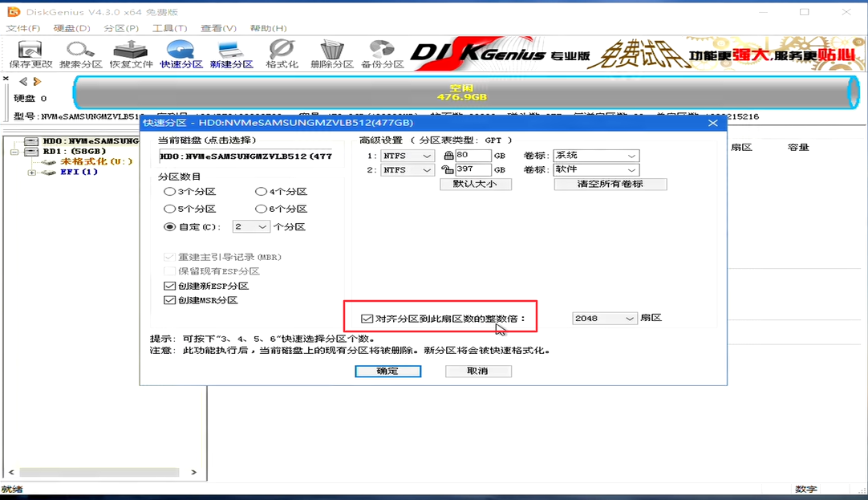Click the Save Changes (保存更改) toolbar icon
868x500 pixels.
[x=30, y=55]
